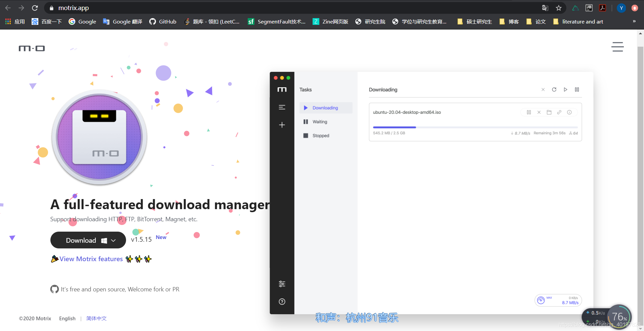The width and height of the screenshot is (644, 331).
Task: Open the Google 翻译 bookmark
Action: [x=123, y=21]
